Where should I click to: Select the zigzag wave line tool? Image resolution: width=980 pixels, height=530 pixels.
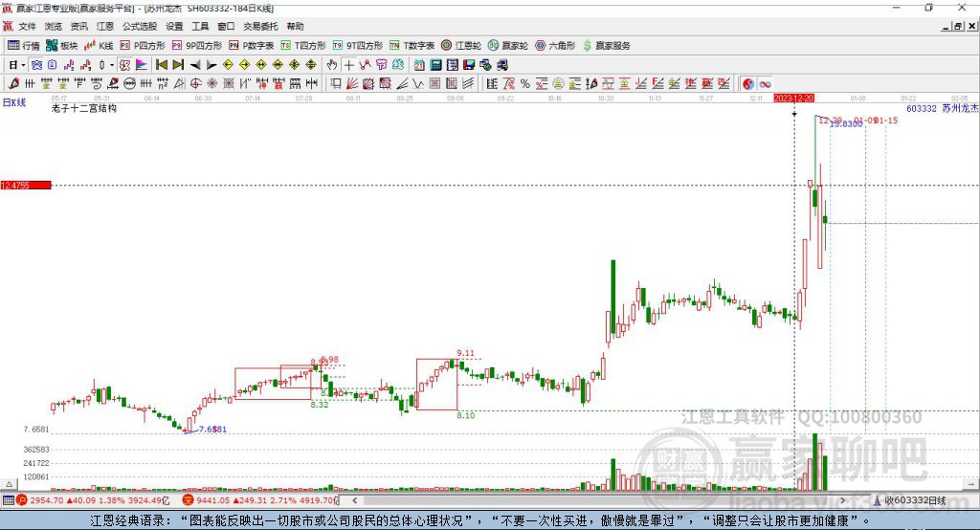[418, 84]
